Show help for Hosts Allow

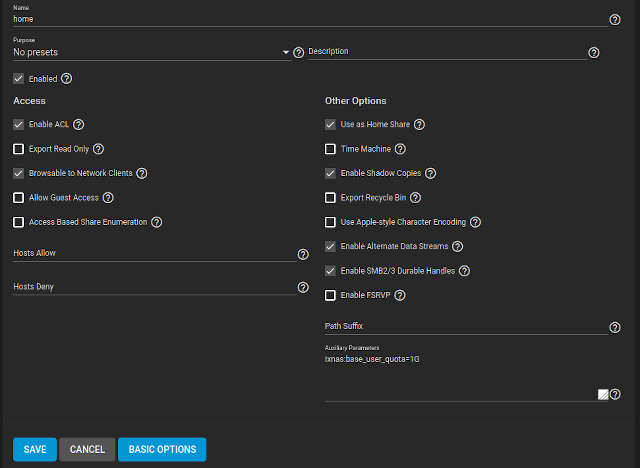coord(303,255)
